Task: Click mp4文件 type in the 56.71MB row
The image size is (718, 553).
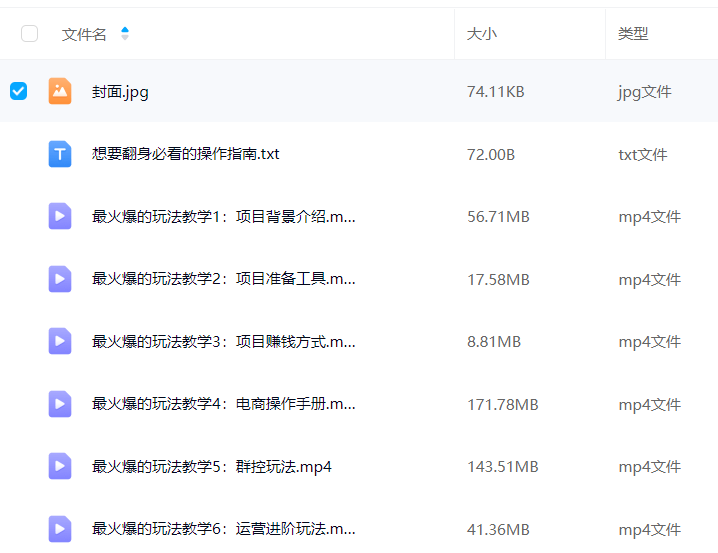Action: 649,217
